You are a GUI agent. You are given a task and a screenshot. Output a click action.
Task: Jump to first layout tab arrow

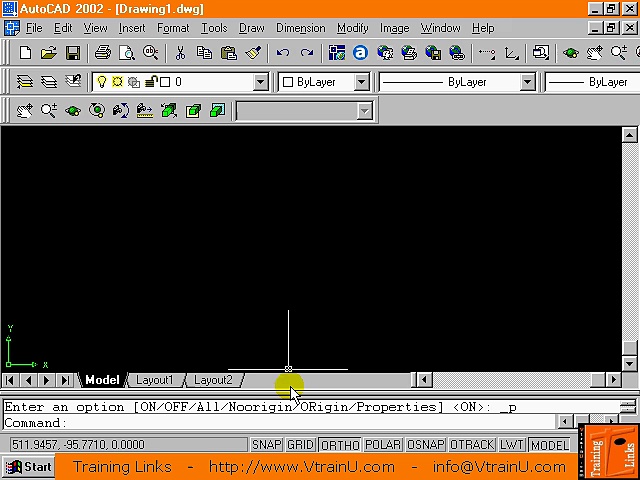click(10, 380)
